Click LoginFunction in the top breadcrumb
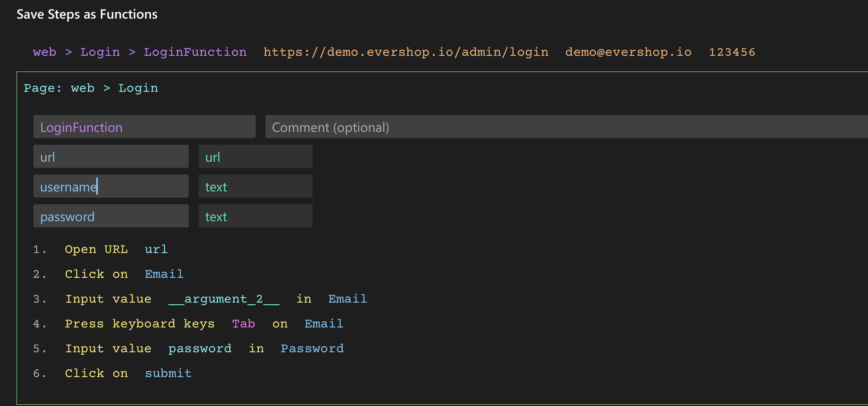Screen dimensions: 868x406 pyautogui.click(x=195, y=52)
